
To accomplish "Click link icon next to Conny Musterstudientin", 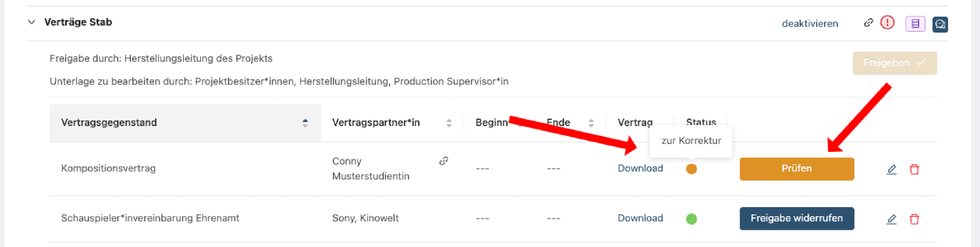I will coord(443,161).
